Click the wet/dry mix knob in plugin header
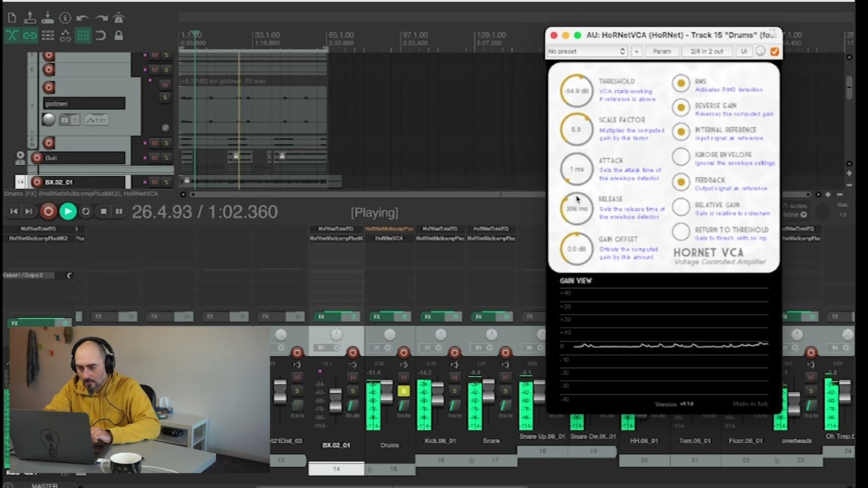This screenshot has width=868, height=488. tap(761, 52)
